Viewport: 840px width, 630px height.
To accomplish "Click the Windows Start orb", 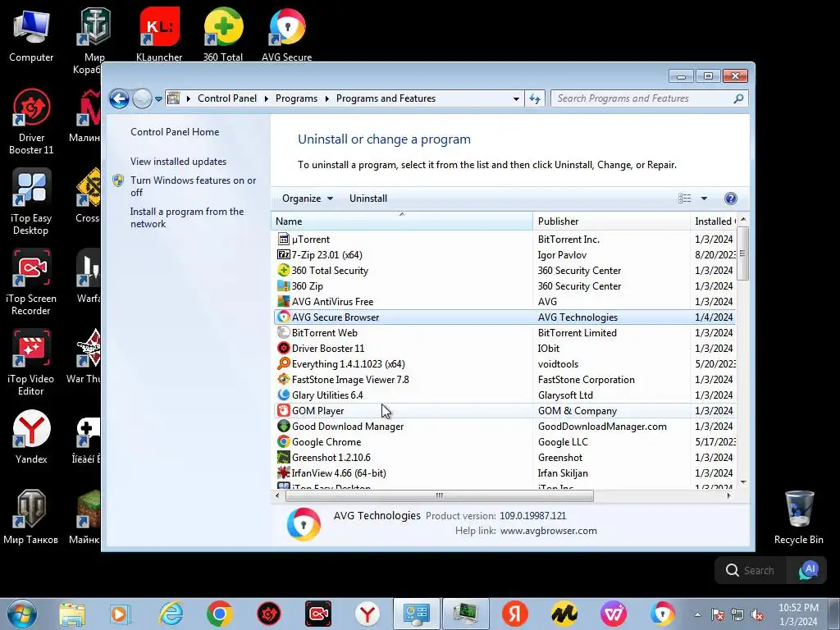I will pos(21,614).
